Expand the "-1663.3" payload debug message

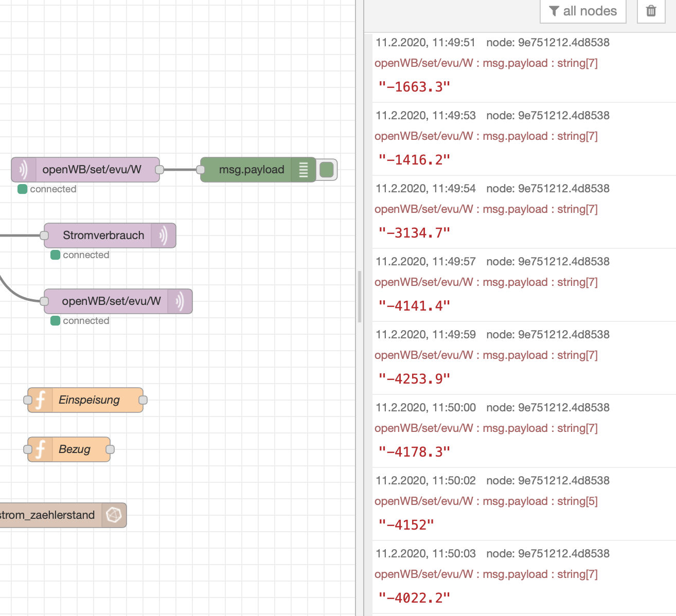click(x=414, y=87)
